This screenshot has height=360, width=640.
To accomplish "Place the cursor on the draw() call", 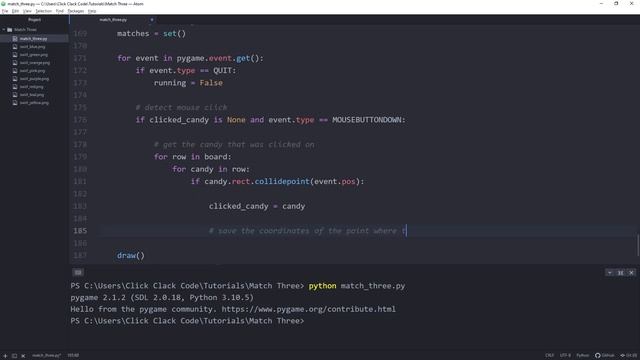I will [x=131, y=256].
